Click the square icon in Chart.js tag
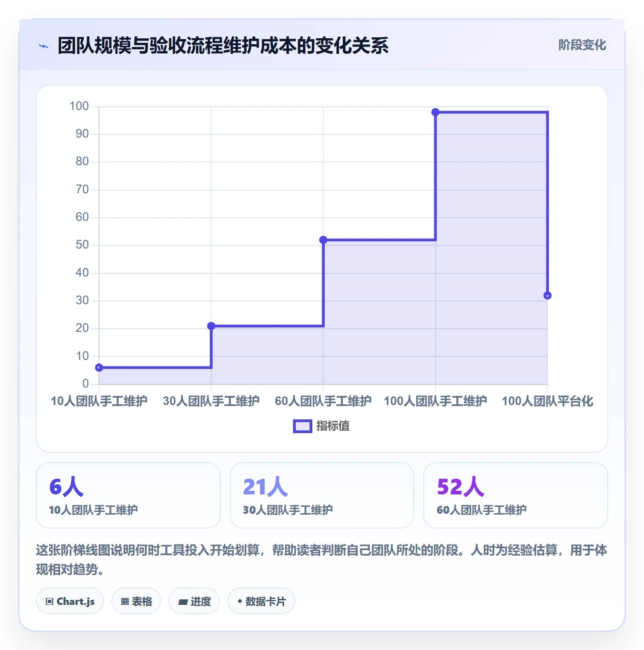This screenshot has width=644, height=650. click(x=50, y=602)
